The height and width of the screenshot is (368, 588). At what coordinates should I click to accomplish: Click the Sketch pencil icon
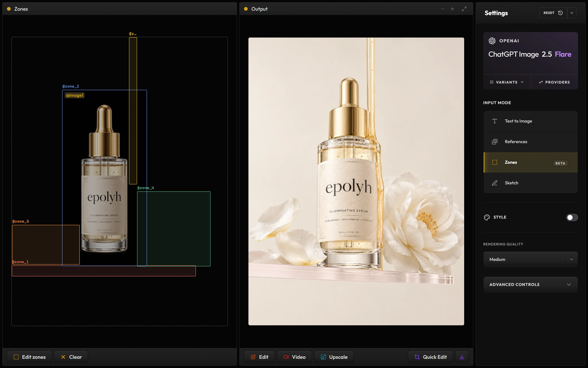[x=494, y=183]
